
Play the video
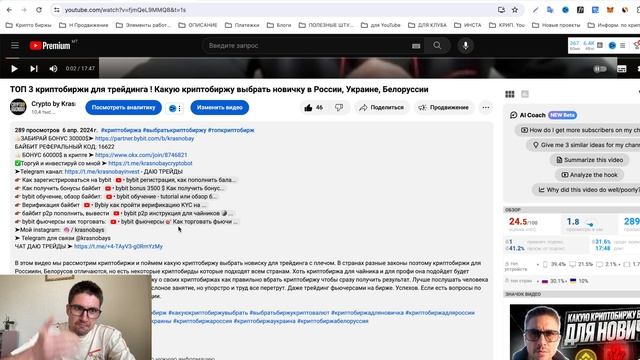pyautogui.click(x=14, y=69)
